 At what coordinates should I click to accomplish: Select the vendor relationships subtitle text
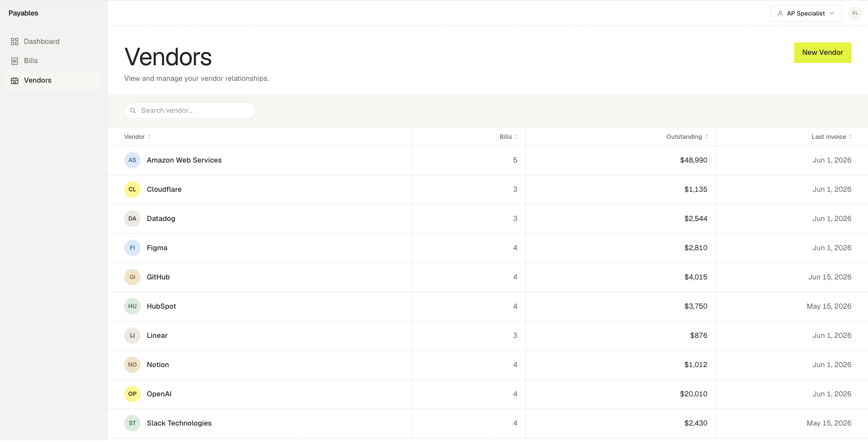coord(196,79)
